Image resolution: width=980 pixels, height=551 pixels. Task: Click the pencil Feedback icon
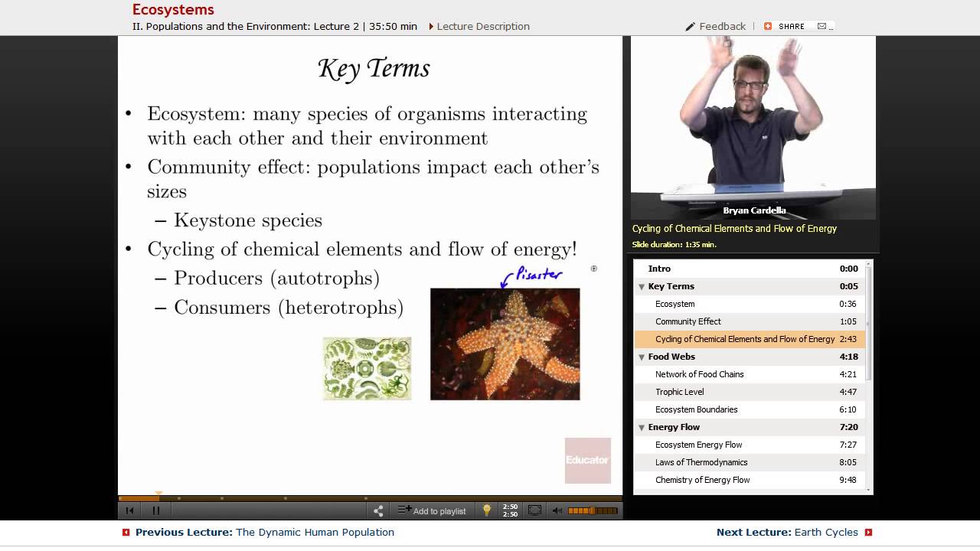point(690,26)
